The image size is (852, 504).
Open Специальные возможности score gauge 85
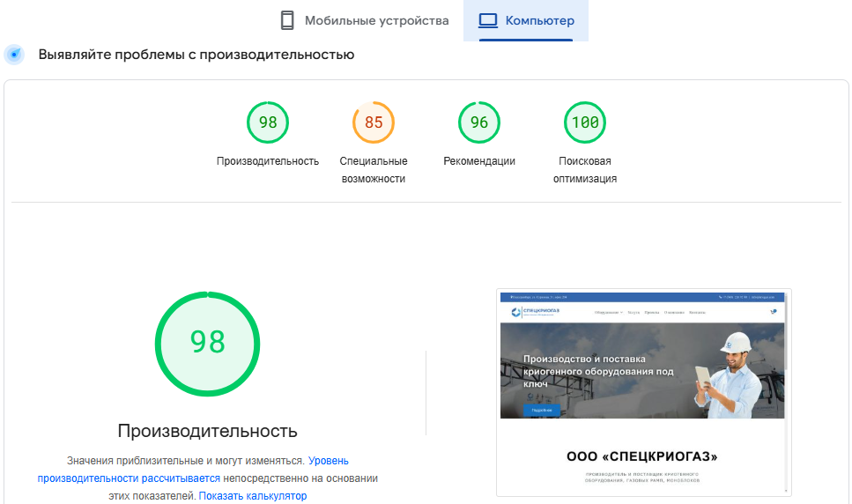(x=374, y=122)
